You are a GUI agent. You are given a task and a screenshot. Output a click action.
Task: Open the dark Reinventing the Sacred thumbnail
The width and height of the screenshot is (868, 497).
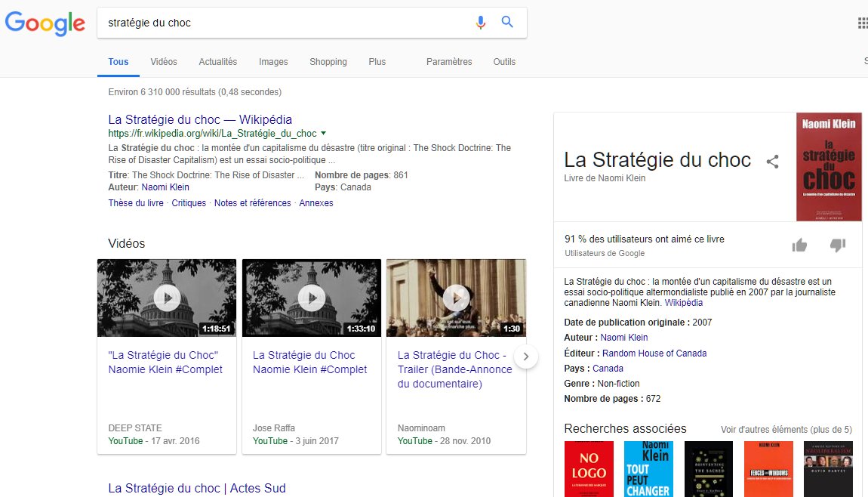click(x=709, y=469)
